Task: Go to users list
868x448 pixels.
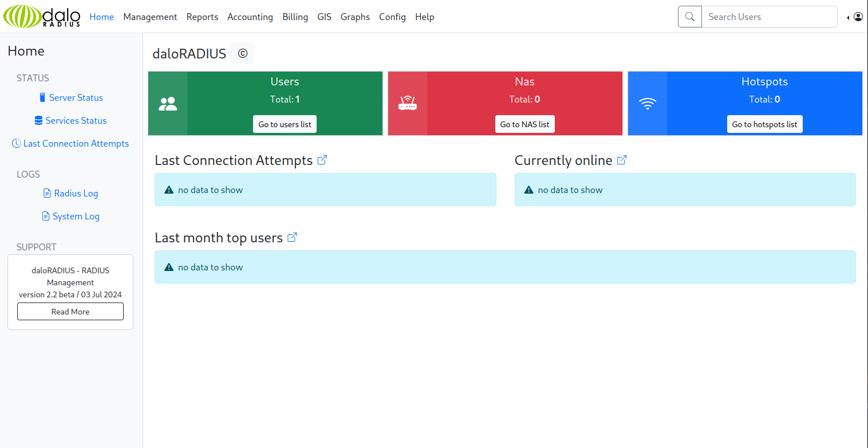Action: tap(285, 124)
